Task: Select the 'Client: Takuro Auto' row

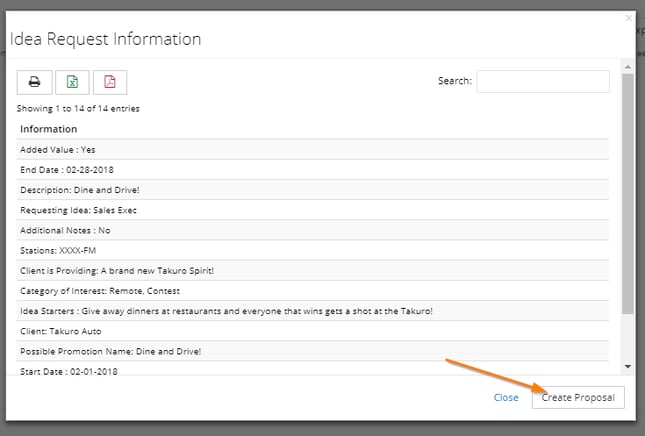Action: point(313,331)
